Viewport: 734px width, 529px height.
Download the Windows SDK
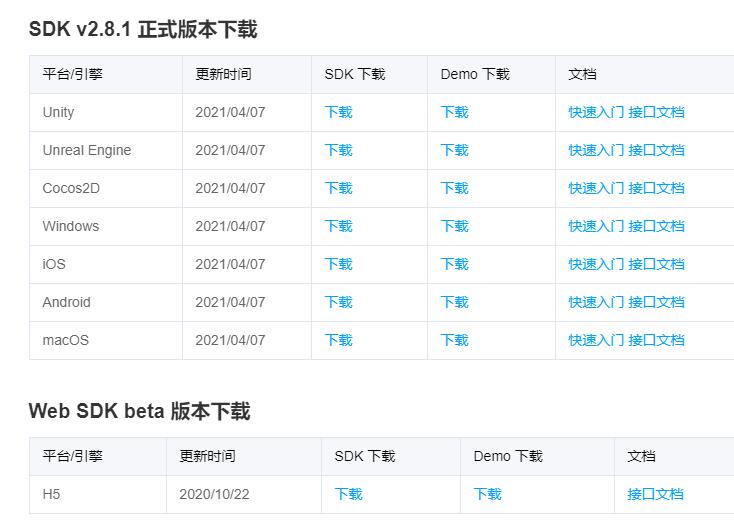click(338, 226)
